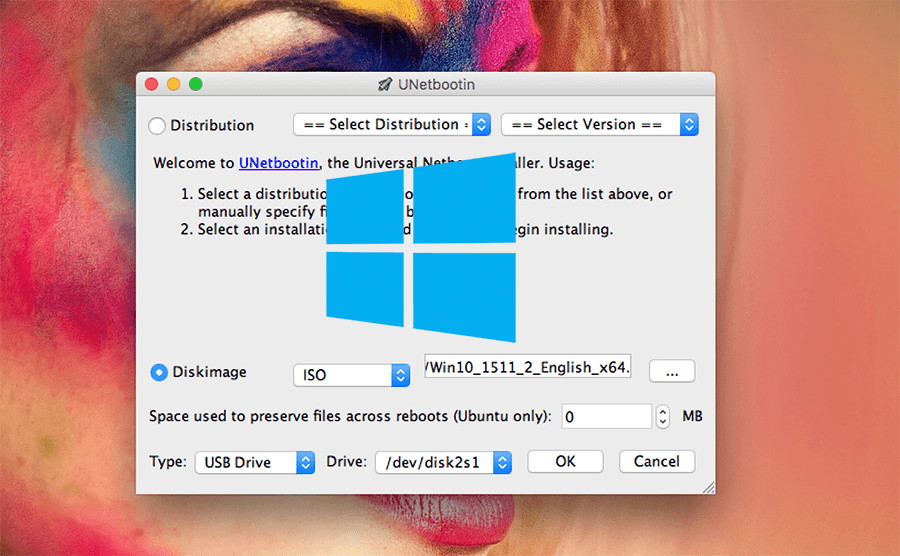Screen dimensions: 900x556
Task: Open the /dev/disk2s1 drive dropdown
Action: tap(443, 462)
